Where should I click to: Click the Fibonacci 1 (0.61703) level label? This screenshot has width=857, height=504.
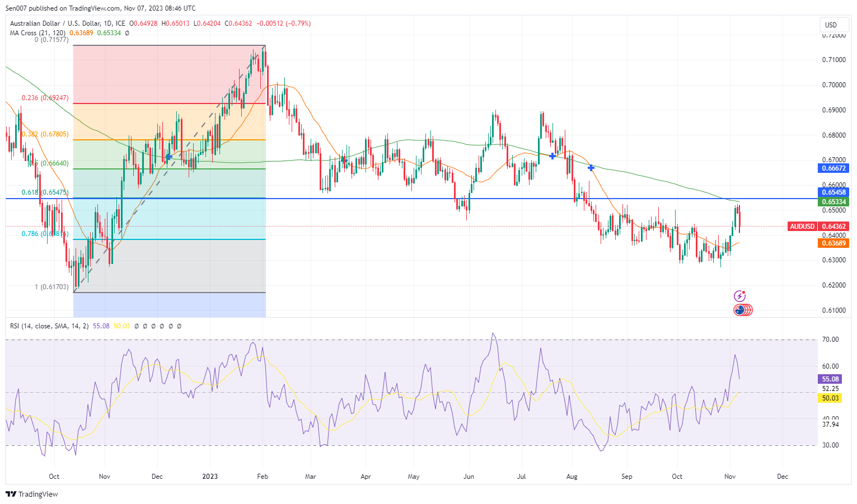tap(51, 287)
